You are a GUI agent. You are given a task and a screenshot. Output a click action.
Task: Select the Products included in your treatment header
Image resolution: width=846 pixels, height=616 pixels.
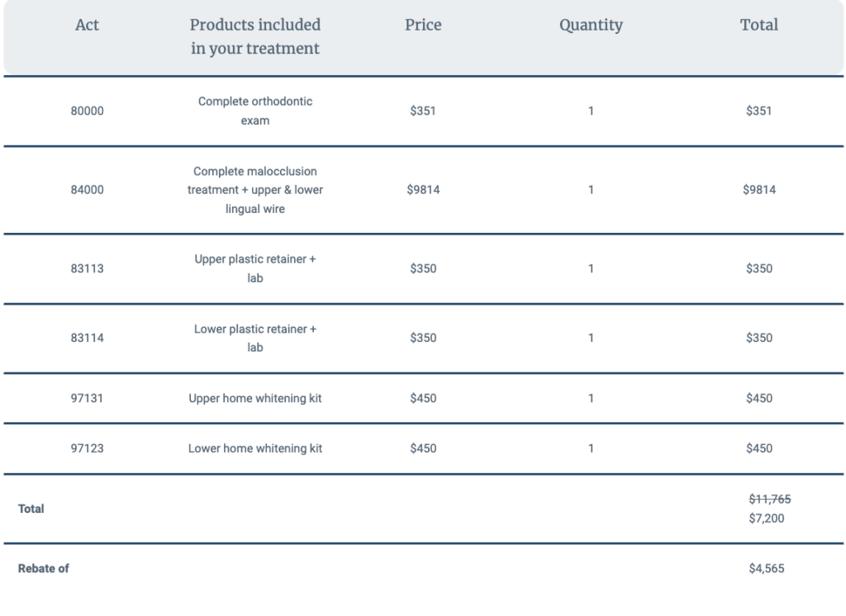click(x=255, y=36)
